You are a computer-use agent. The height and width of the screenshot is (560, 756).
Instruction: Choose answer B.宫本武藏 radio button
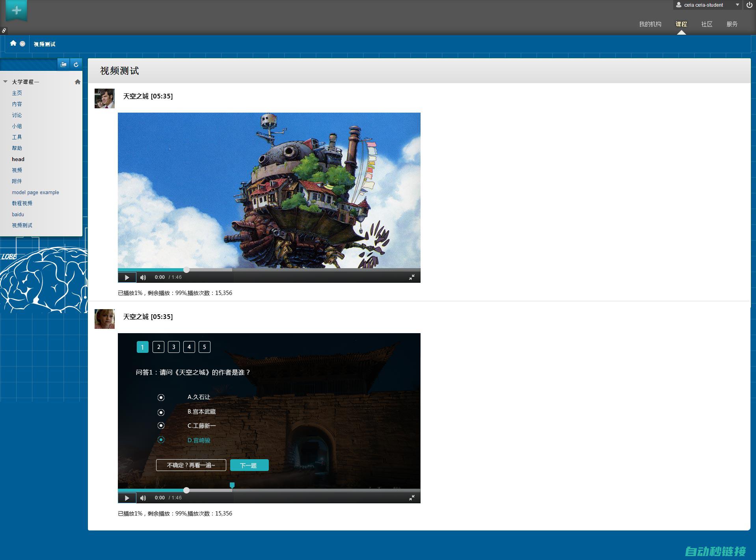(x=161, y=412)
